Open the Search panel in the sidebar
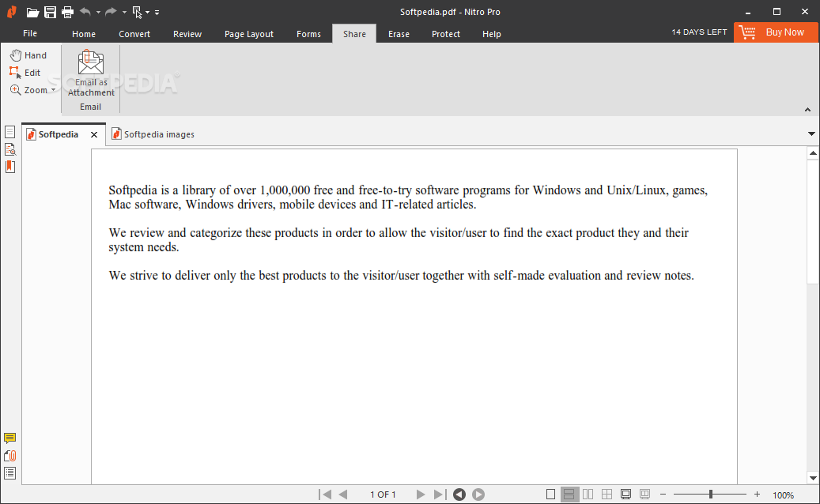 (x=9, y=149)
